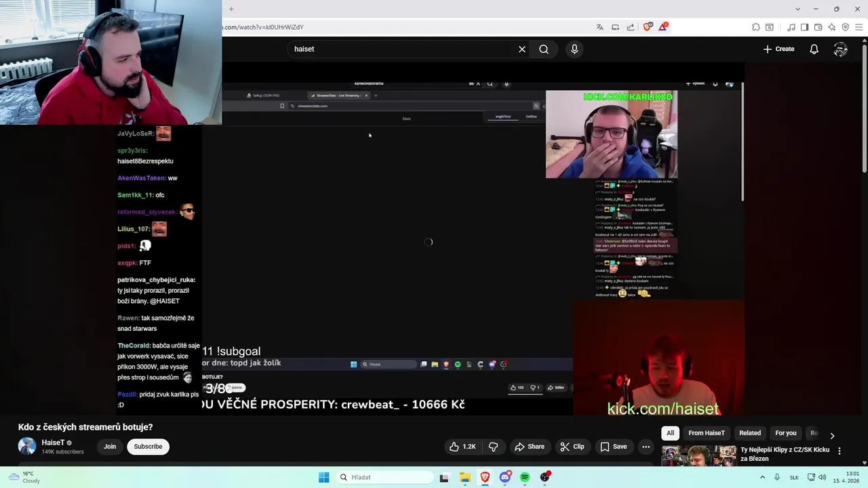Clear the YouTube search text with the X
This screenshot has height=488, width=868.
[522, 49]
